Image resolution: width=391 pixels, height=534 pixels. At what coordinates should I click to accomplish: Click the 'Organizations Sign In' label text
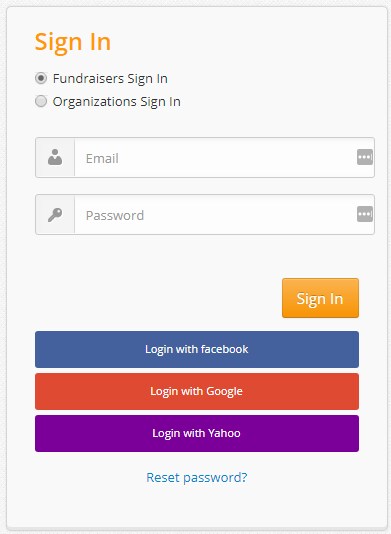[x=116, y=101]
